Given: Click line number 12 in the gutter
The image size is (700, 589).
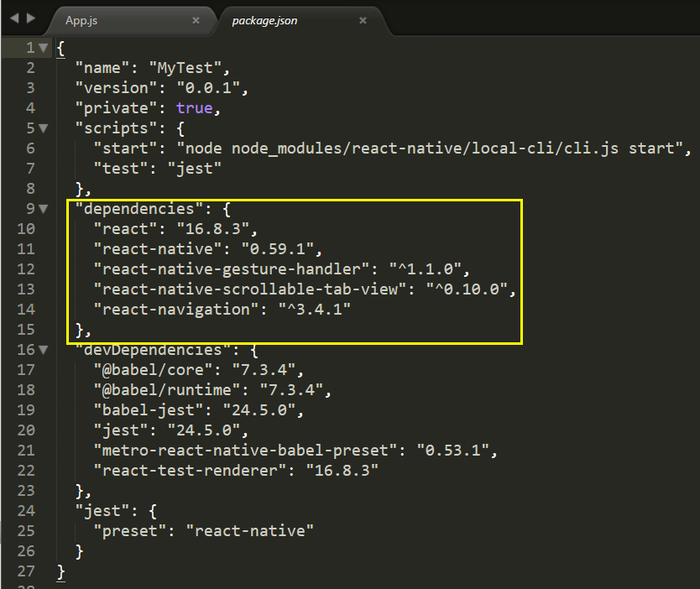Looking at the screenshot, I should click(26, 269).
